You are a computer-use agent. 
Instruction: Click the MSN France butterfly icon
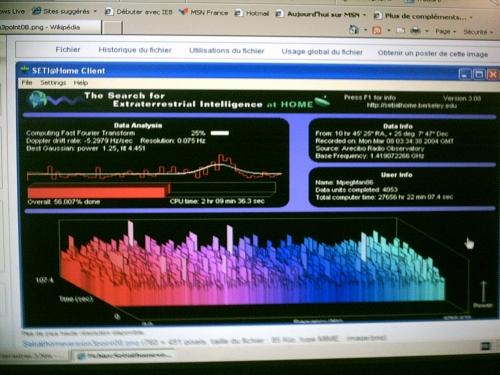183,12
